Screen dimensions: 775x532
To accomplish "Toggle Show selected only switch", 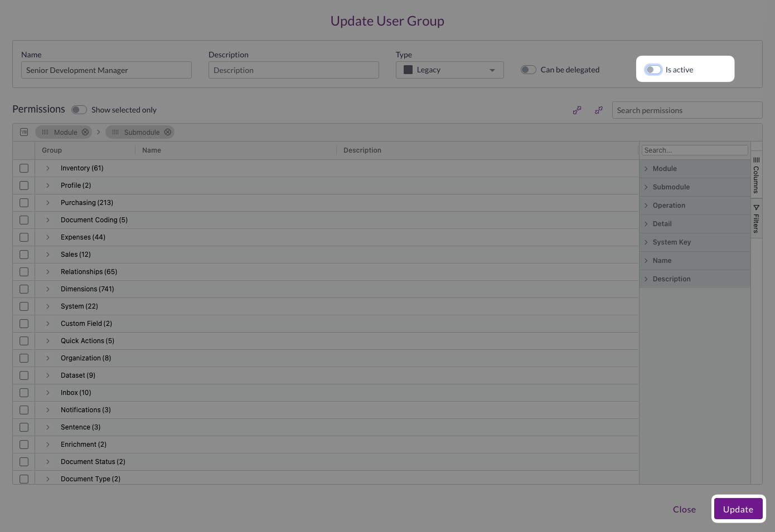I will [x=79, y=110].
